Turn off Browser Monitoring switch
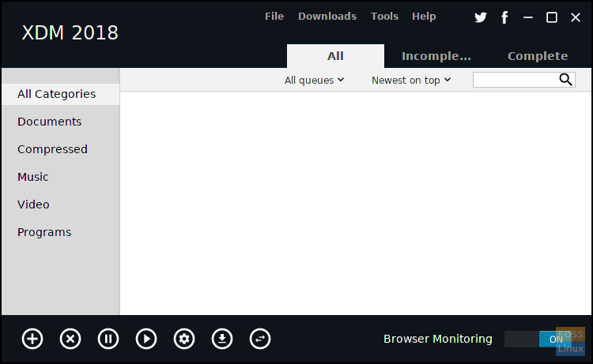Image resolution: width=593 pixels, height=364 pixels. click(x=538, y=339)
